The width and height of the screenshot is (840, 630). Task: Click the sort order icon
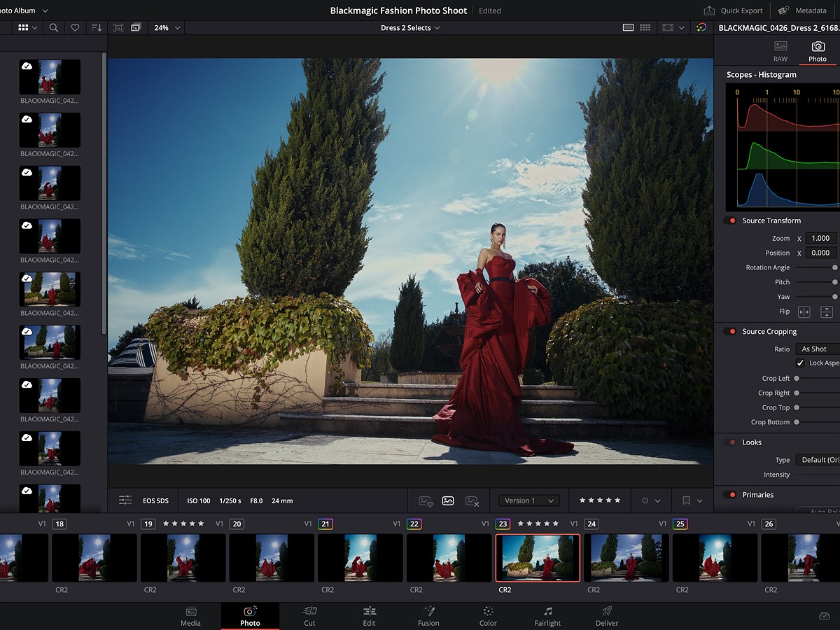[97, 27]
